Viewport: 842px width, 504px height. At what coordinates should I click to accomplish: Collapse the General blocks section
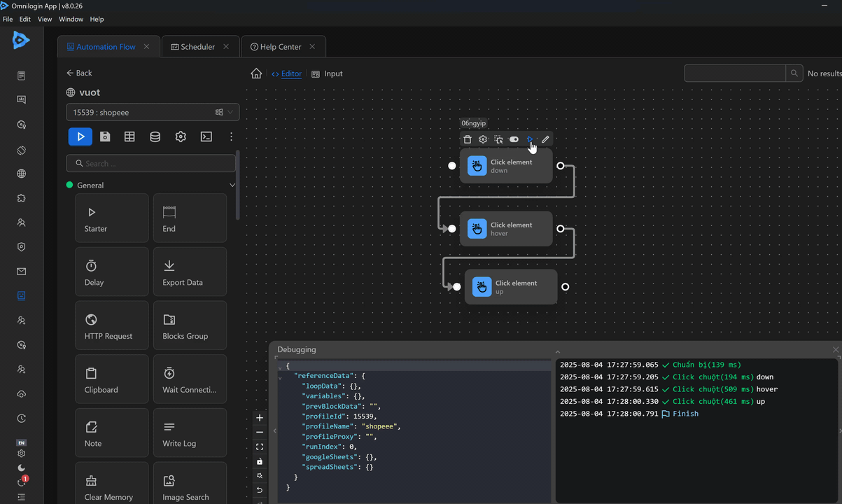point(232,185)
